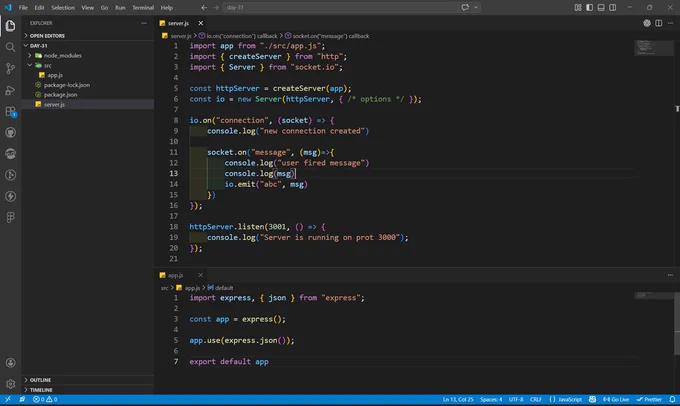Image resolution: width=680 pixels, height=406 pixels.
Task: Click CRLF end-of-line selector
Action: coord(536,399)
